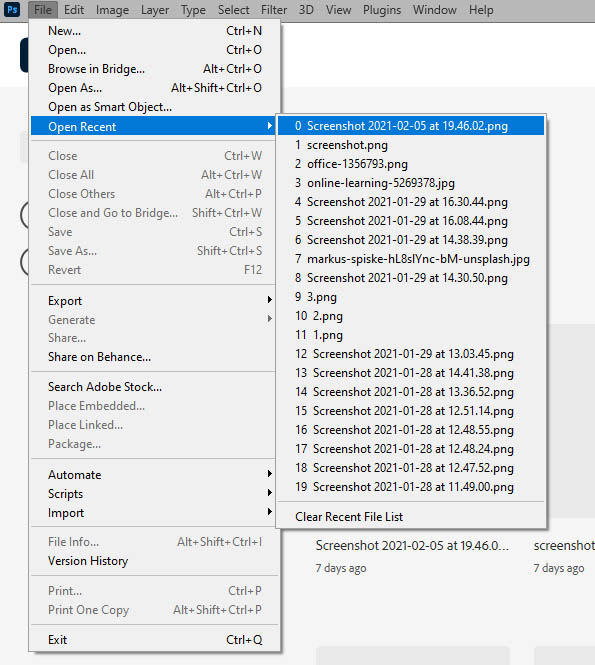Screen dimensions: 595x665
Task: Open the Filter menu
Action: 274,10
